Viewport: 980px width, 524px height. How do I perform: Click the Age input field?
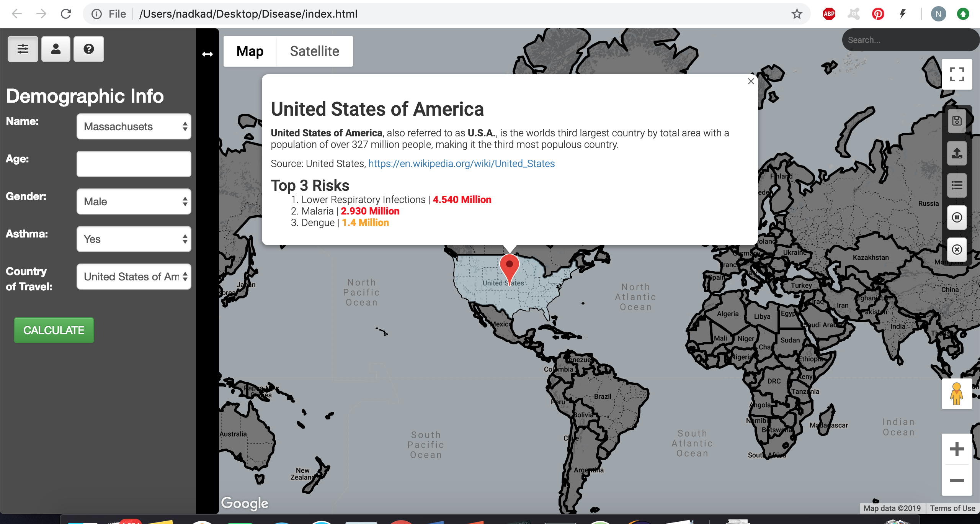[x=134, y=164]
